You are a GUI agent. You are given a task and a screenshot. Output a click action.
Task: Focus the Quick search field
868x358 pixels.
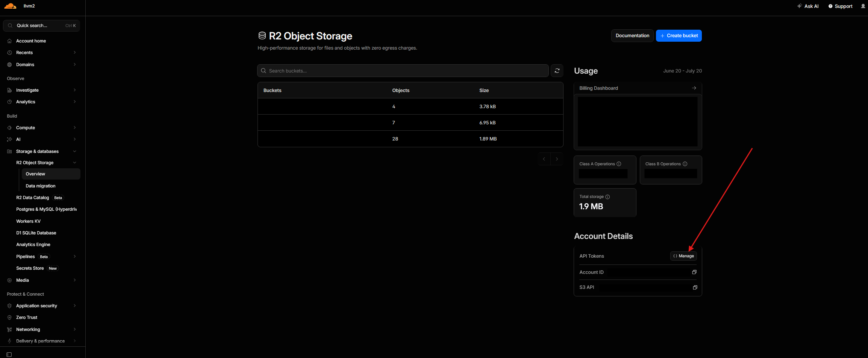[41, 26]
